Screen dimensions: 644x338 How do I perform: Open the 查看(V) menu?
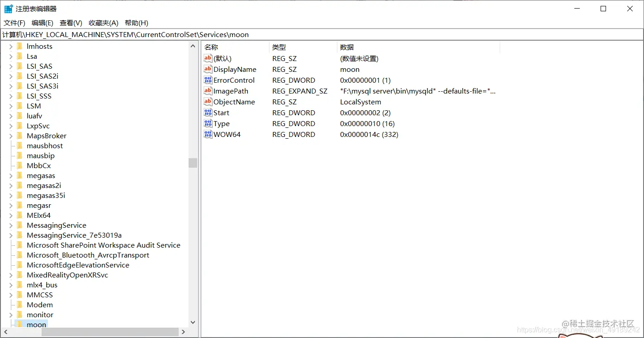pos(71,23)
